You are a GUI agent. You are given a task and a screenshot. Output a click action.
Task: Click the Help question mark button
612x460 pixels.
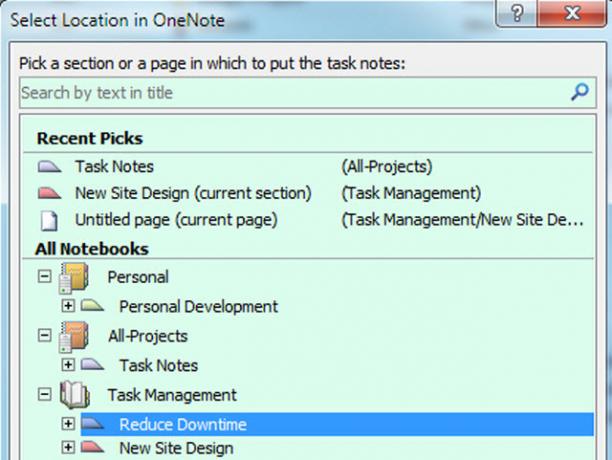517,13
